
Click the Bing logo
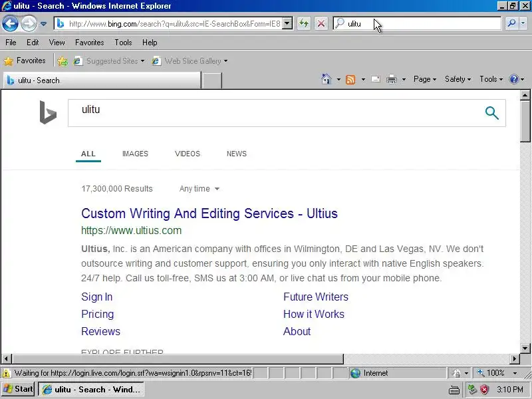pos(48,112)
